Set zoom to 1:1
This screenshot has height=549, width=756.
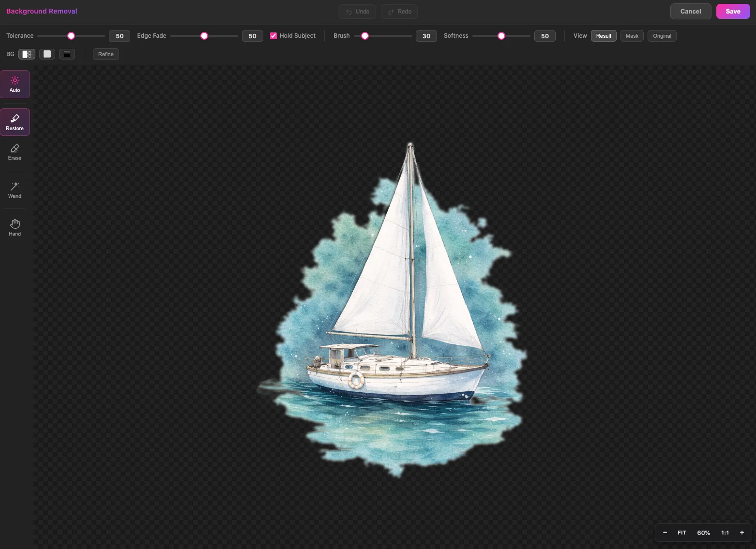725,533
